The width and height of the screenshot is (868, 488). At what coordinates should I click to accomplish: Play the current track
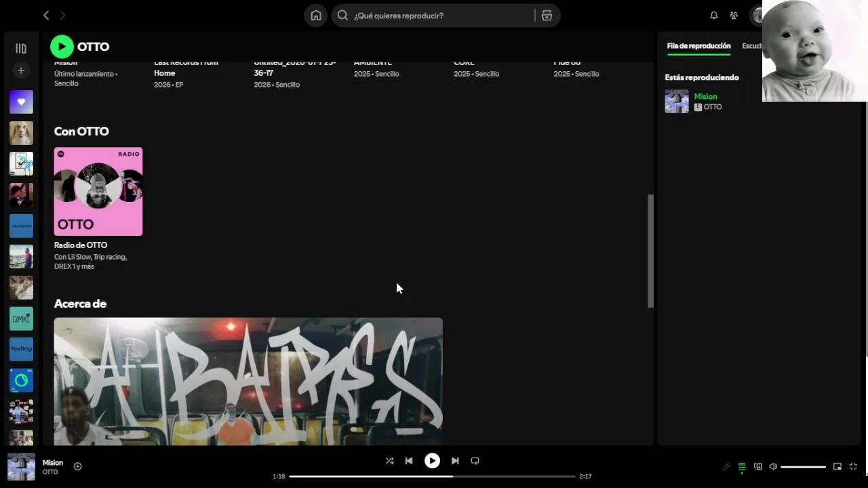tap(432, 461)
